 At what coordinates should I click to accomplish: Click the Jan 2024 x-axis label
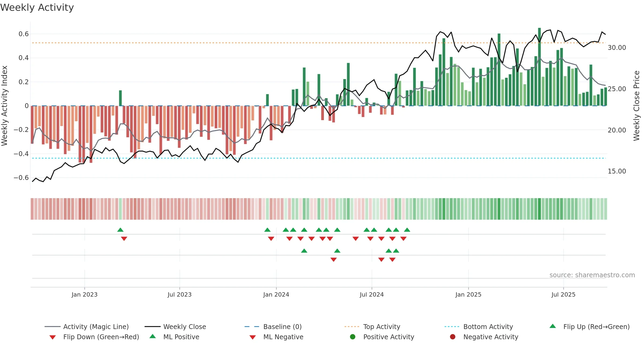[276, 294]
